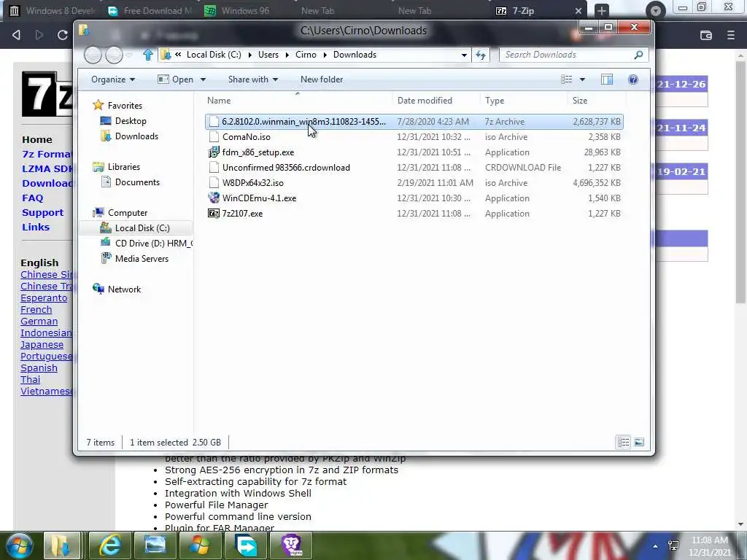
Task: Open the browser hamburger menu
Action: click(731, 35)
